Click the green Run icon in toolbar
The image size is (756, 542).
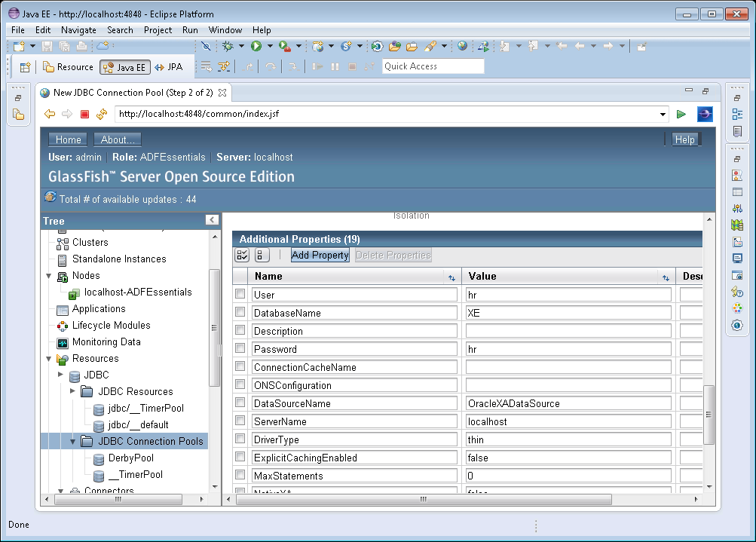(x=256, y=46)
